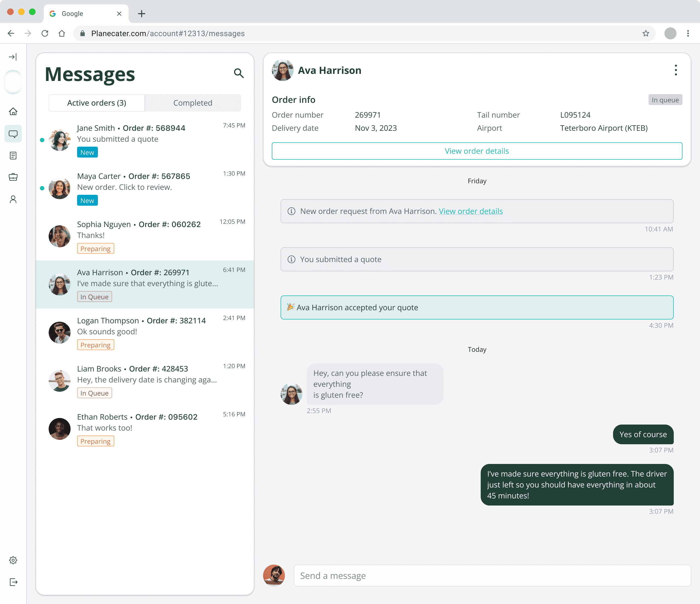Open the Home icon in sidebar
Image resolution: width=700 pixels, height=604 pixels.
coord(13,112)
